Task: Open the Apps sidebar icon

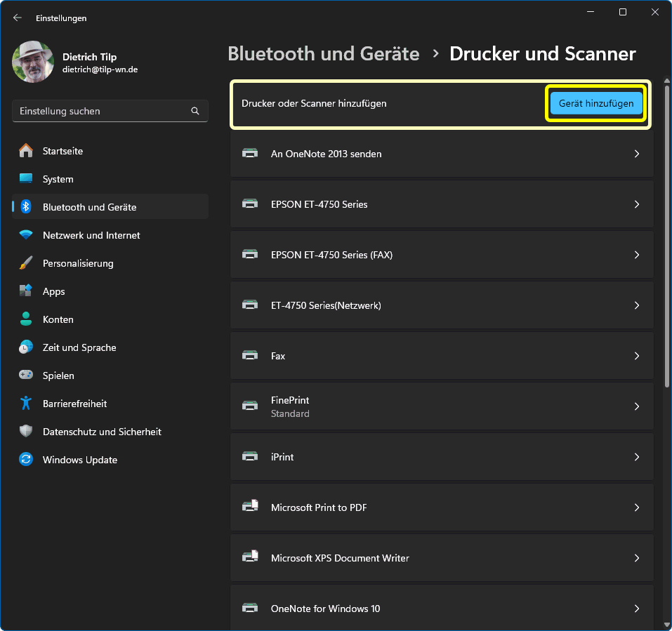Action: (26, 291)
